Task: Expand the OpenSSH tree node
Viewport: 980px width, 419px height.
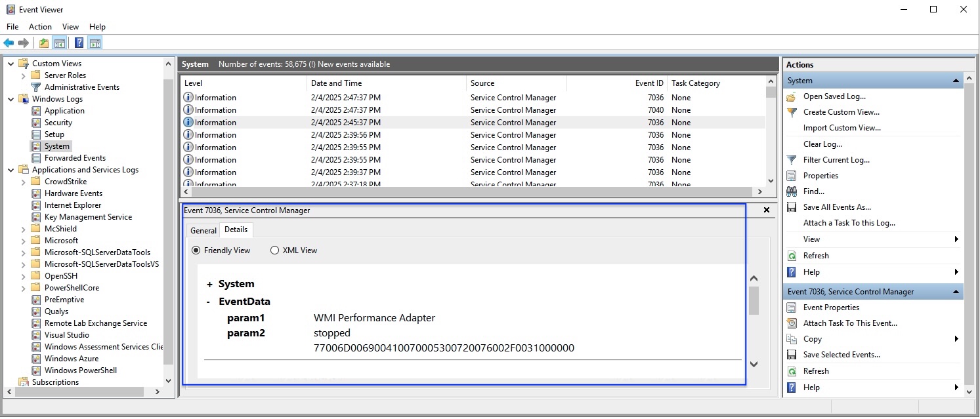Action: tap(24, 276)
